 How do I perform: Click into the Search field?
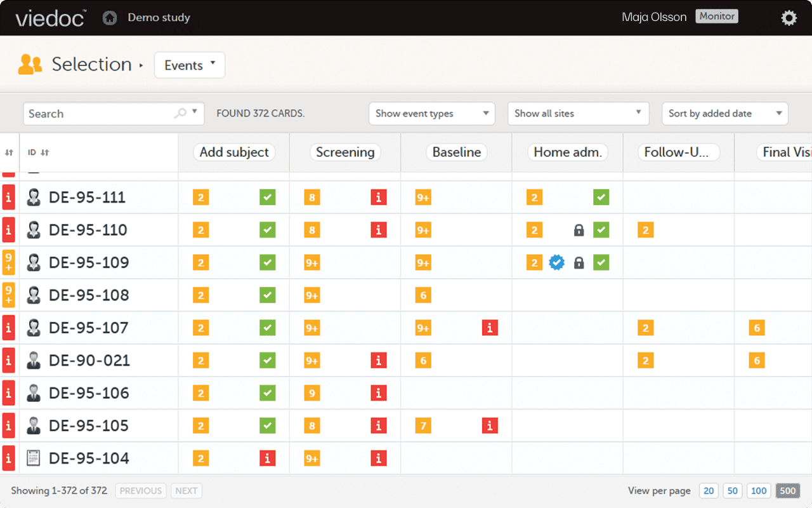click(98, 114)
